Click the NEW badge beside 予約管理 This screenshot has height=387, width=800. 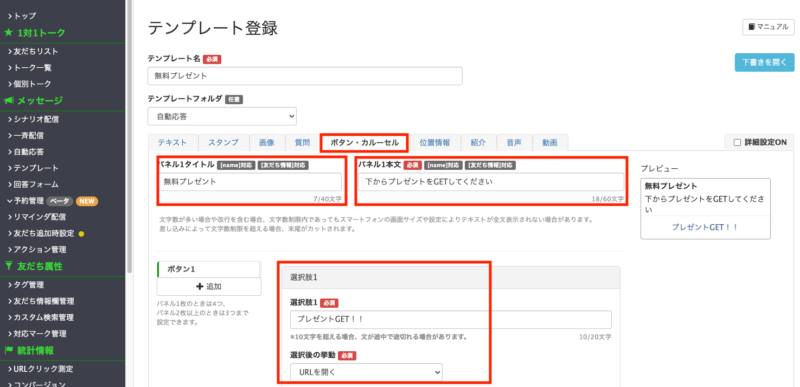click(87, 201)
